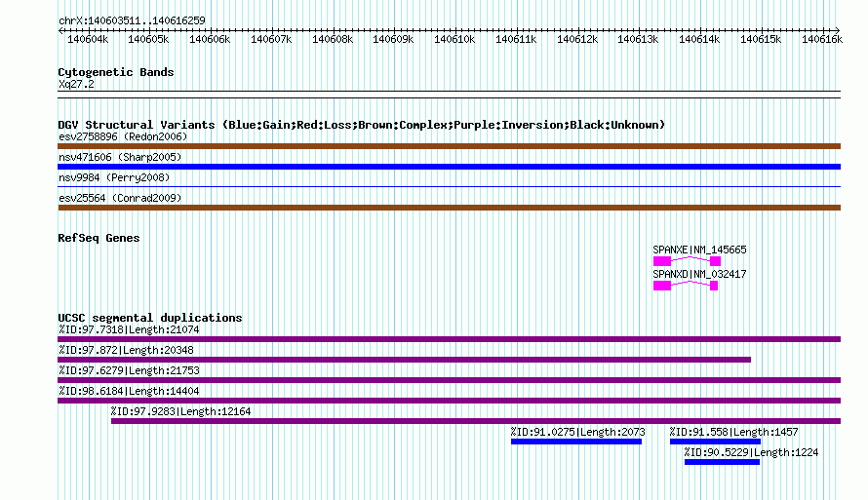Click the SPANXD|NM_032417 gene label
Viewport: 868px width, 500px height.
pyautogui.click(x=699, y=274)
